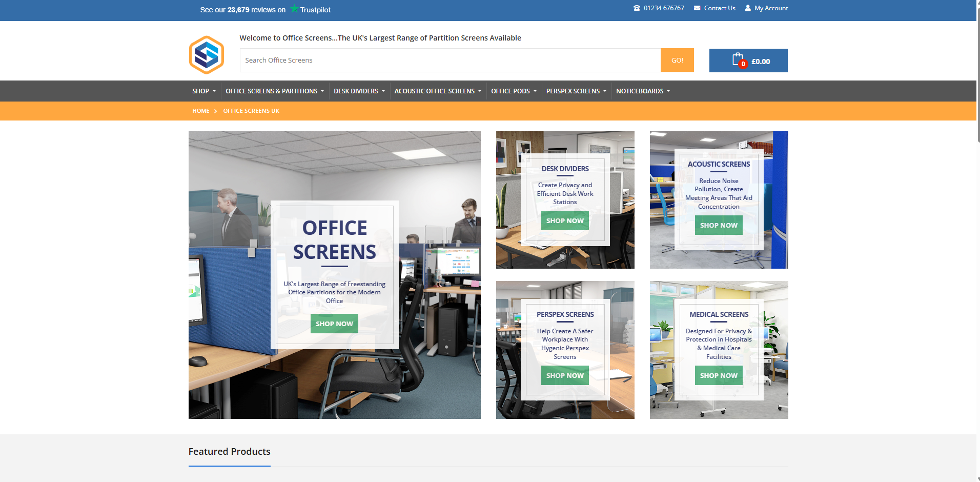This screenshot has height=482, width=980.
Task: Go to Home breadcrumb link
Action: click(x=200, y=111)
